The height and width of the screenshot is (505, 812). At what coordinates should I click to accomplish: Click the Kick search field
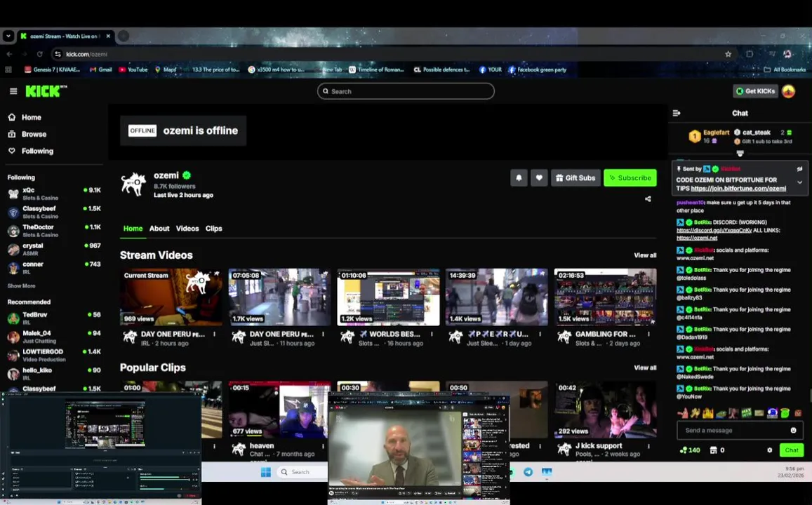[406, 91]
